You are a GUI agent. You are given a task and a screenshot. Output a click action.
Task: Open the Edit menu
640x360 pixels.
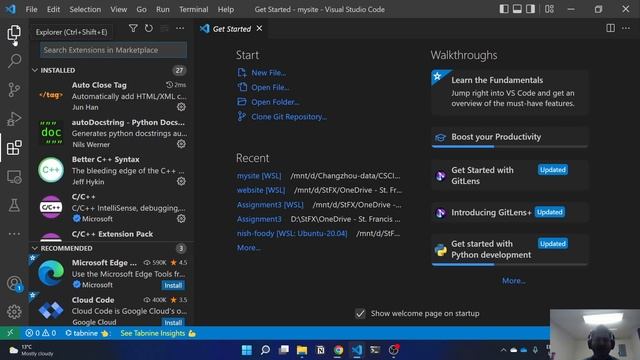click(53, 9)
